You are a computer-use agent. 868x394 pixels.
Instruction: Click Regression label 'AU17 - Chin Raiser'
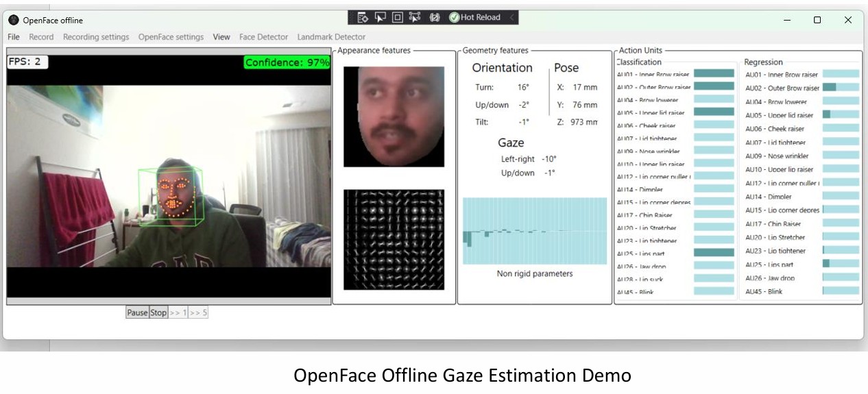773,223
